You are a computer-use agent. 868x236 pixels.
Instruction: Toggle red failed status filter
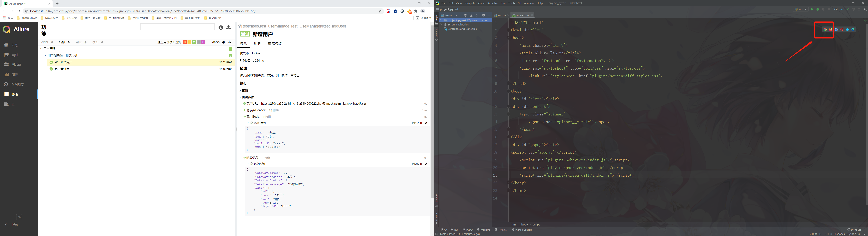(185, 42)
